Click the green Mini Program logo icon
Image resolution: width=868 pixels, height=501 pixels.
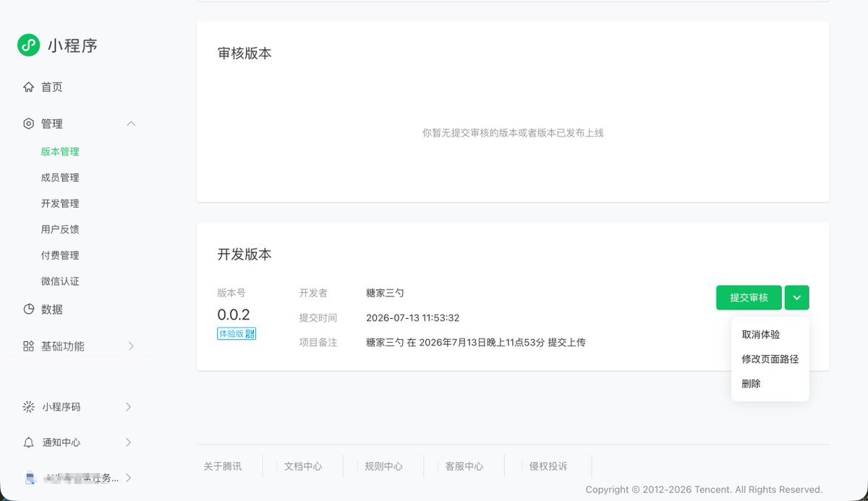(x=28, y=46)
